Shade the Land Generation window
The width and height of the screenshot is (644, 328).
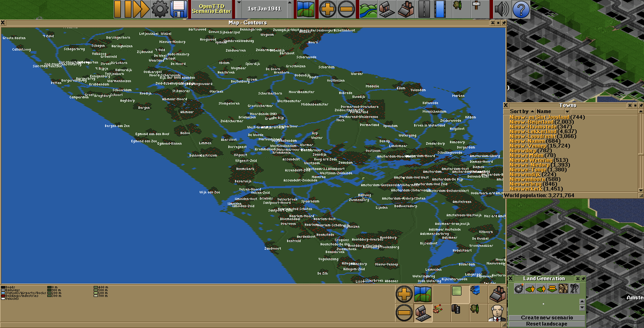578,278
